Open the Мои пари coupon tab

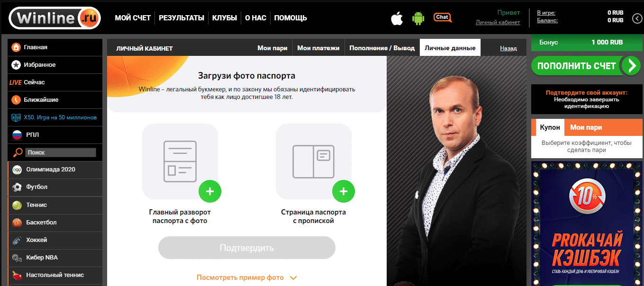586,127
